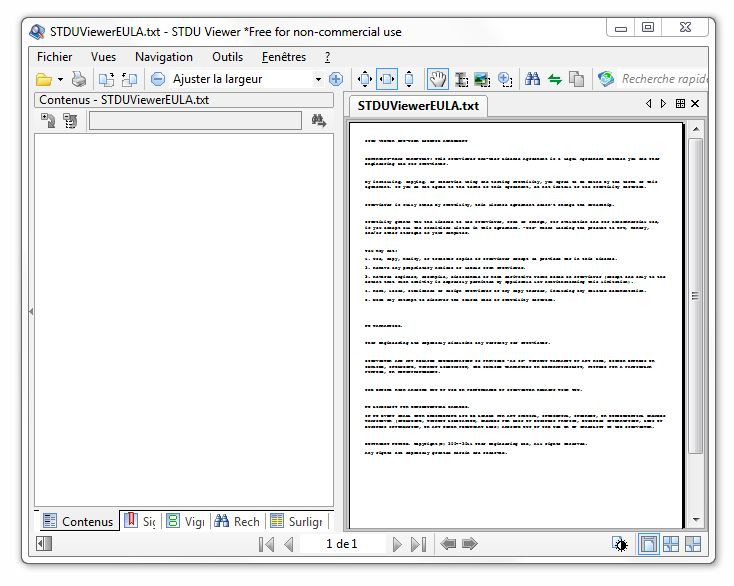The image size is (734, 586).
Task: Open the Fichier menu
Action: [54, 57]
